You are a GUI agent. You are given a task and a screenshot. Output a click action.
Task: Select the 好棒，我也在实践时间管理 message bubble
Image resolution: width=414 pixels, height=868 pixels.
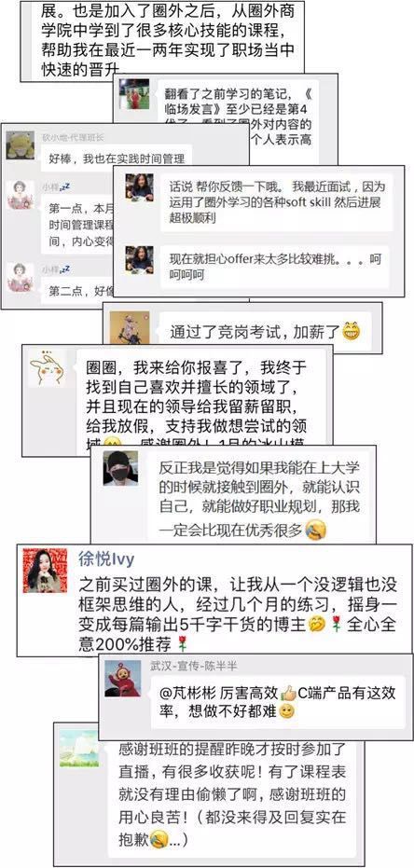[x=116, y=158]
